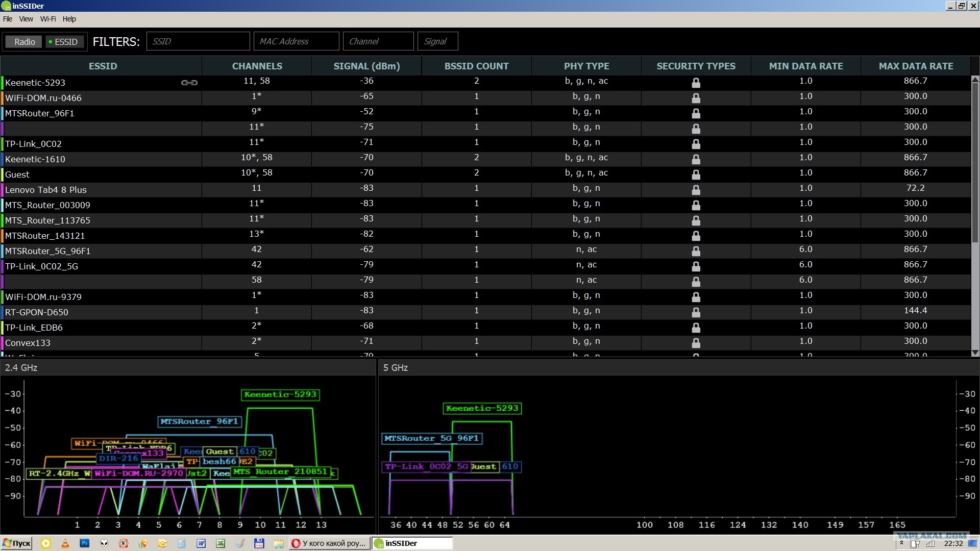The image size is (980, 551).
Task: Click the floppy disk icon in the taskbar
Action: coord(259,543)
